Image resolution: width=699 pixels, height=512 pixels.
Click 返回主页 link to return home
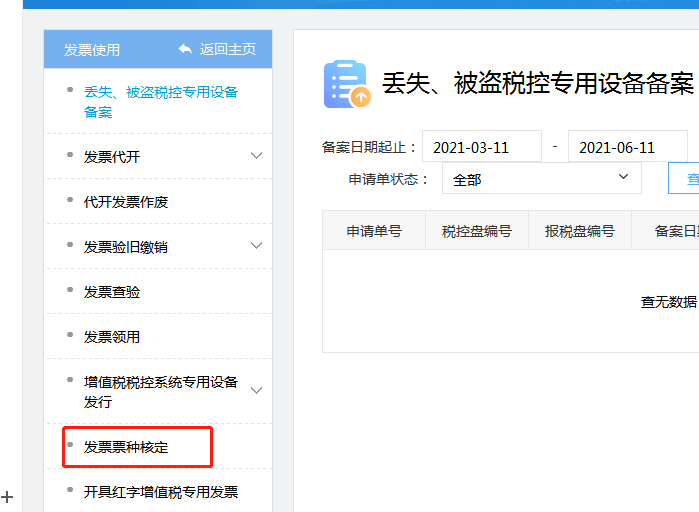(x=227, y=49)
